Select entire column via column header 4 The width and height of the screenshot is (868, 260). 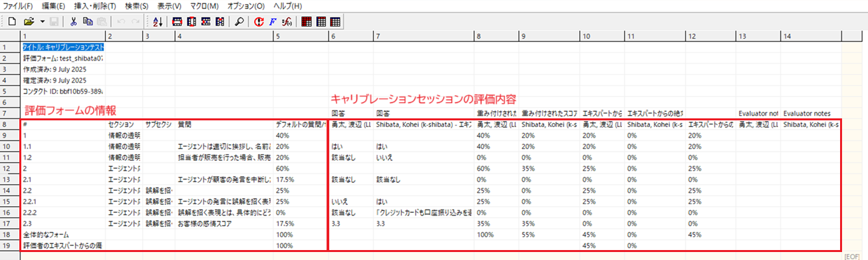point(223,35)
